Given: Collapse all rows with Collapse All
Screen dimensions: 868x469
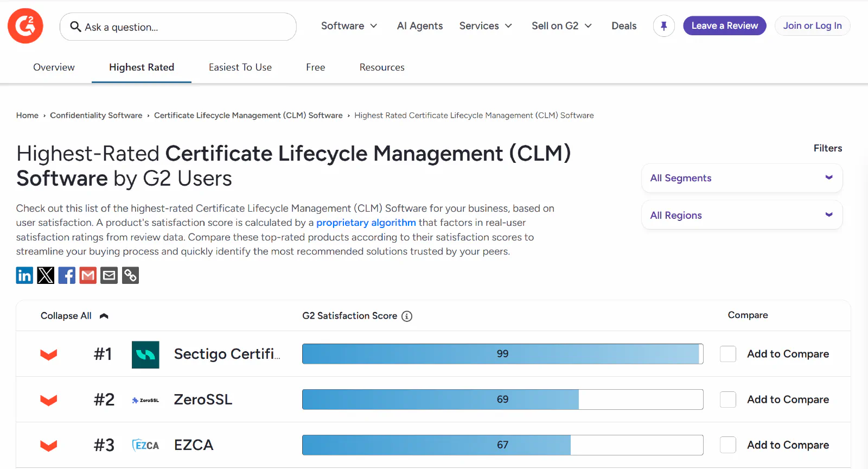Looking at the screenshot, I should point(74,316).
